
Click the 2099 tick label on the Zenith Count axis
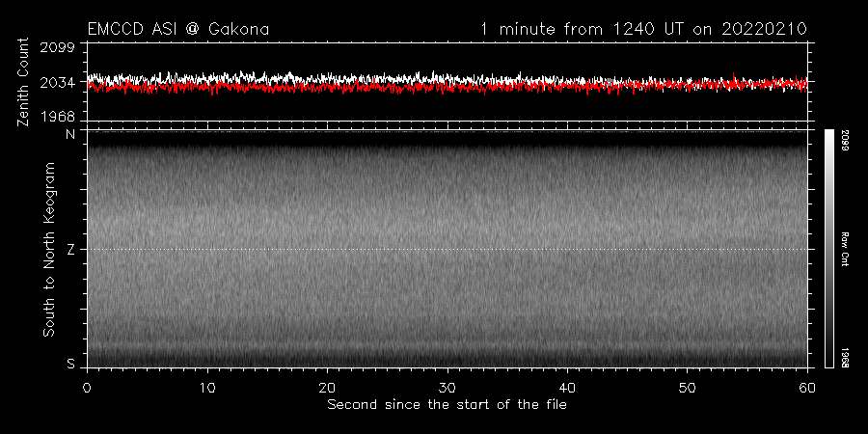click(58, 47)
